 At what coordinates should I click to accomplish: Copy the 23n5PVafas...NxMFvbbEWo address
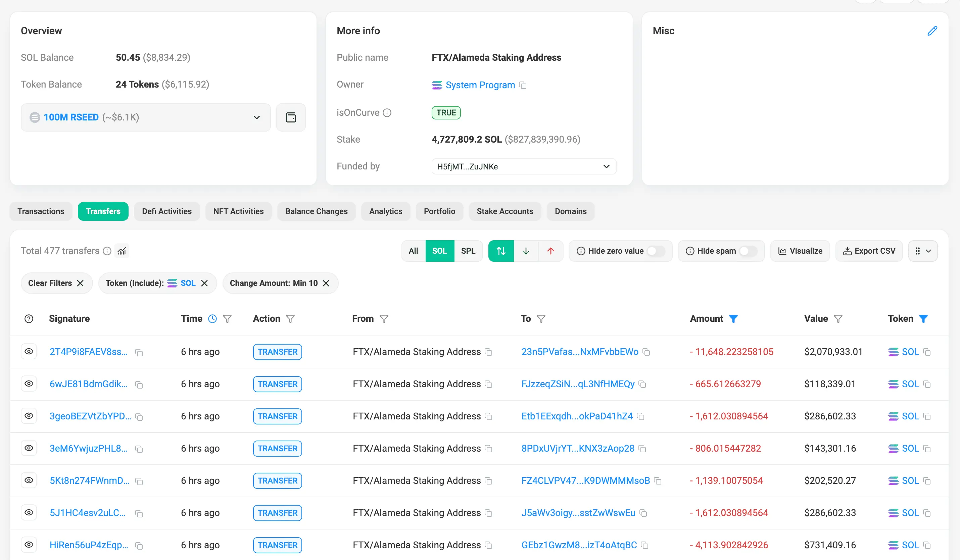point(646,352)
